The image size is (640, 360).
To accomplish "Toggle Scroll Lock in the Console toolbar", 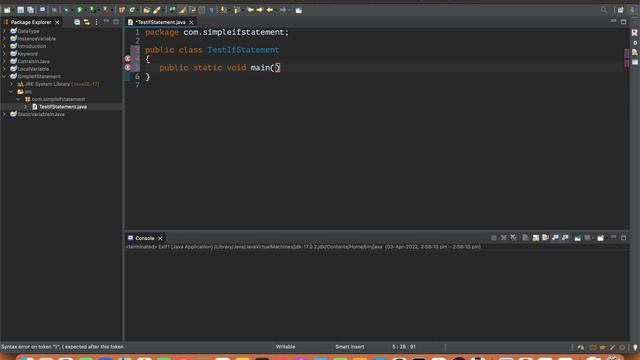I will coord(536,238).
